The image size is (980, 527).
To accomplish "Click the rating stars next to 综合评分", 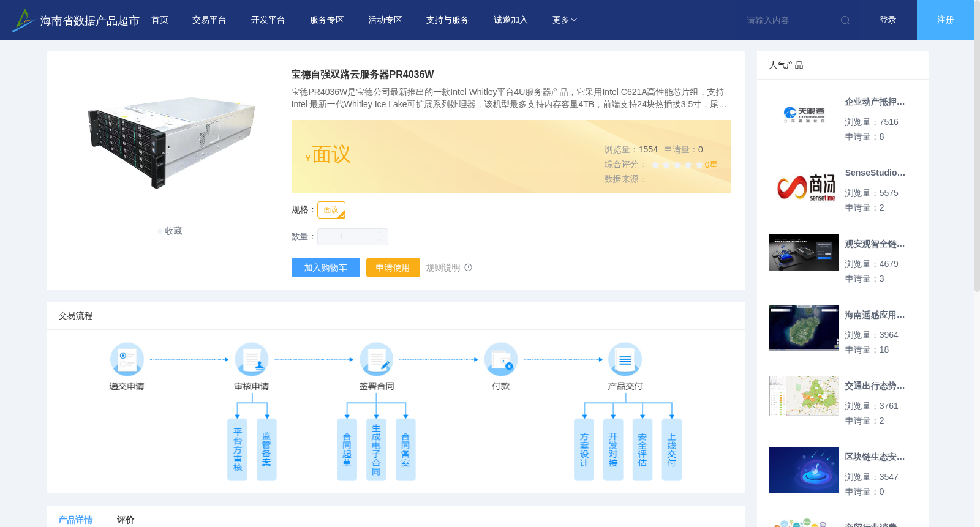I will point(677,165).
